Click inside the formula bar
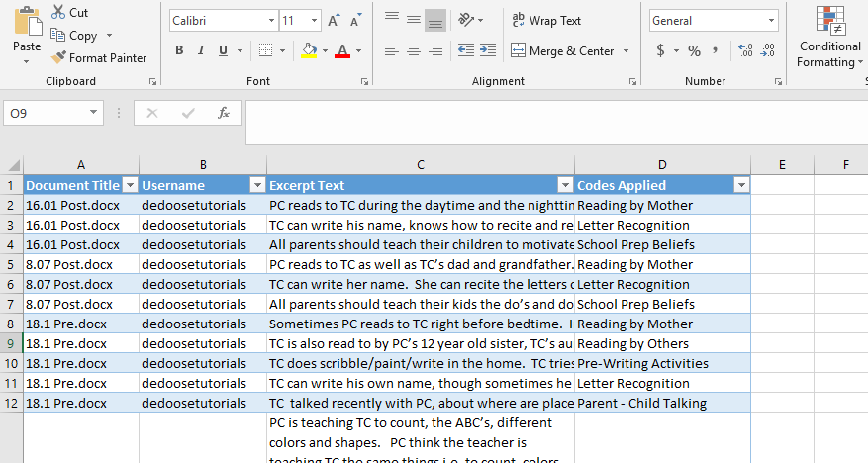Viewport: 868px width, 463px height. [556, 123]
